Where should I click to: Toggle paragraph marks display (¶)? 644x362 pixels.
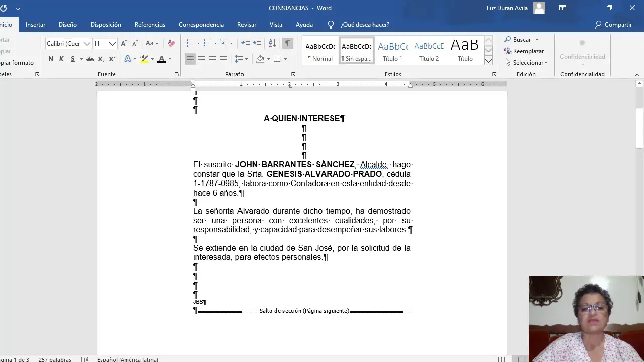[x=287, y=43]
